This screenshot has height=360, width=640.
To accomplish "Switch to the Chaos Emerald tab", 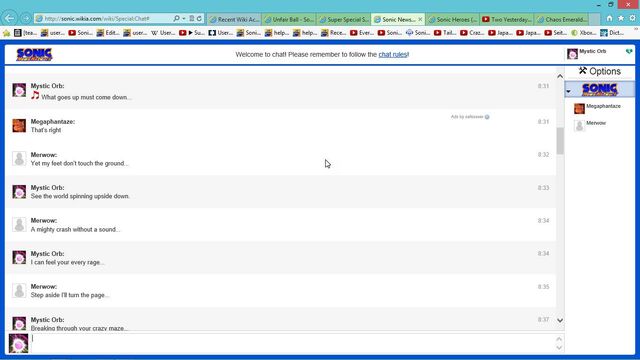I will (x=562, y=19).
